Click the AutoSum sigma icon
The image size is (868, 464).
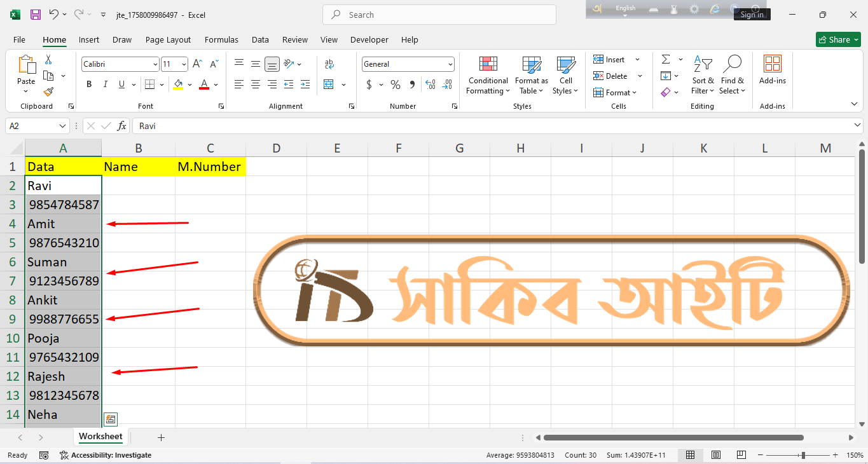(666, 59)
